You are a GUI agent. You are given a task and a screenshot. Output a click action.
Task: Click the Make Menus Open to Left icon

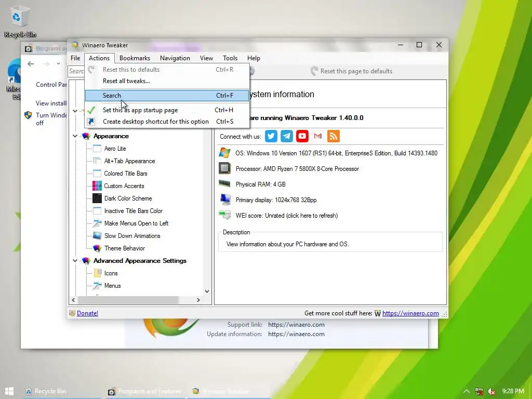tap(97, 223)
